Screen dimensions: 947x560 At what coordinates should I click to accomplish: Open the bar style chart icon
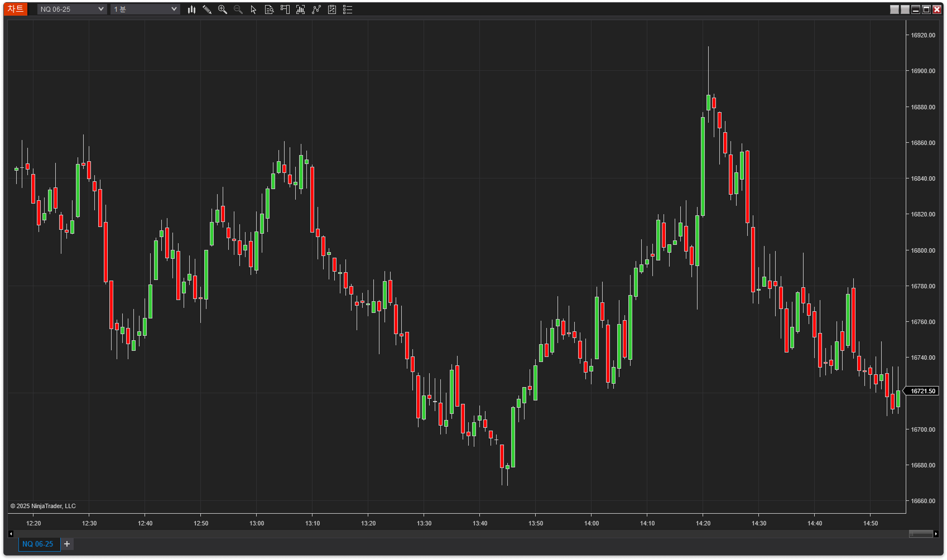[x=191, y=9]
